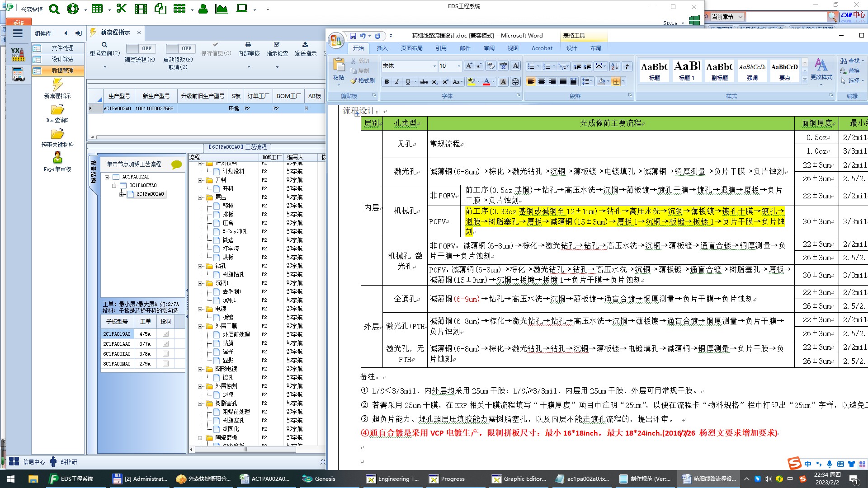Switch to the 插入 ribbon tab
Screen dimensions: 868x488
click(x=382, y=48)
